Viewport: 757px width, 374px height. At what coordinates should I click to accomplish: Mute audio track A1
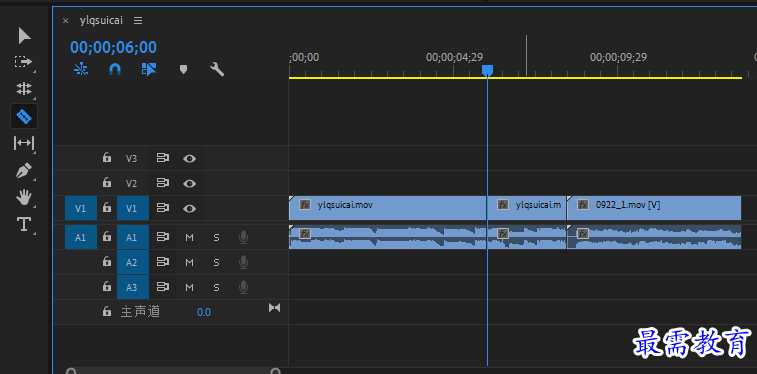click(189, 237)
